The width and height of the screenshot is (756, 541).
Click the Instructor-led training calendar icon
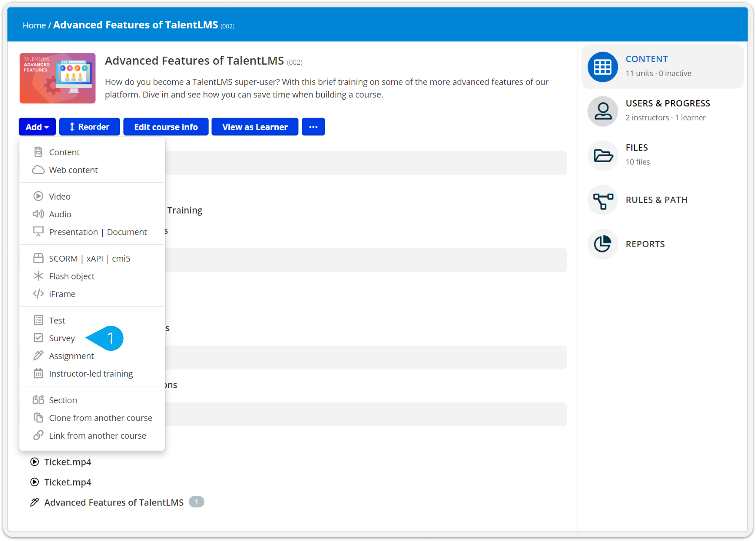click(x=38, y=373)
